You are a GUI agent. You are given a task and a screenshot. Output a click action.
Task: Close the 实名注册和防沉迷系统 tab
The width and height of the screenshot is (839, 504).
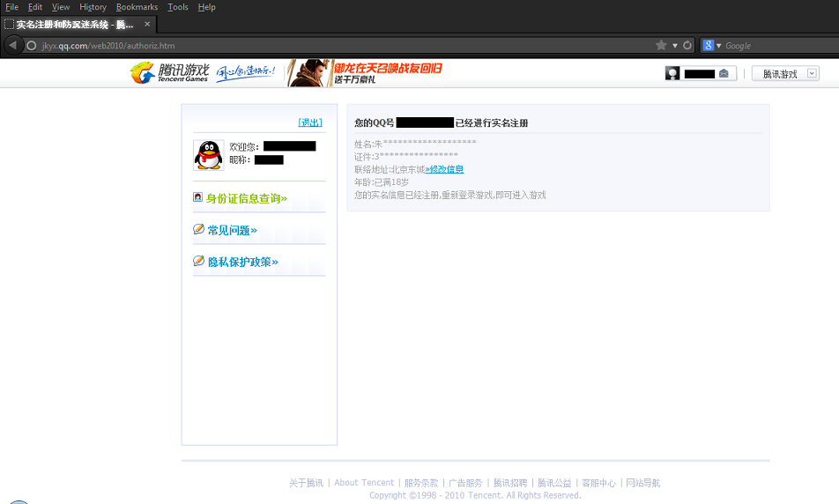click(x=147, y=24)
